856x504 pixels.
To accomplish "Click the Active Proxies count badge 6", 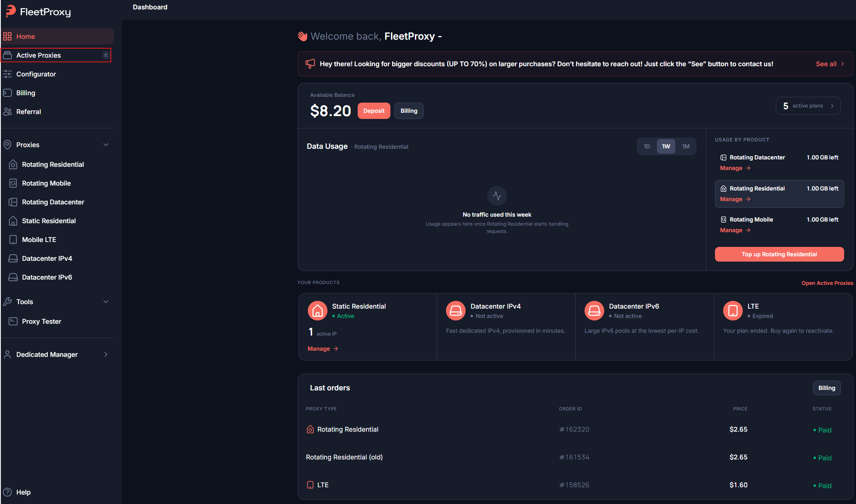I will click(106, 55).
